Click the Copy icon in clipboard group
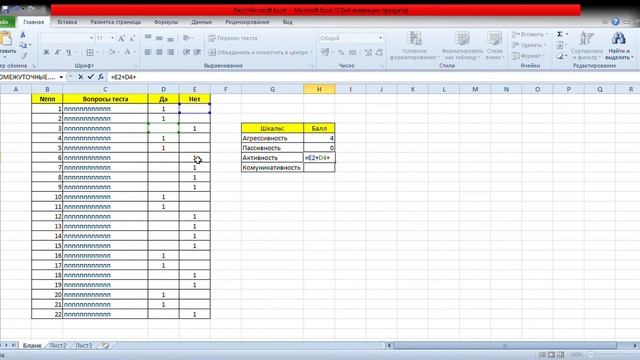This screenshot has width=640, height=360. coord(24,45)
